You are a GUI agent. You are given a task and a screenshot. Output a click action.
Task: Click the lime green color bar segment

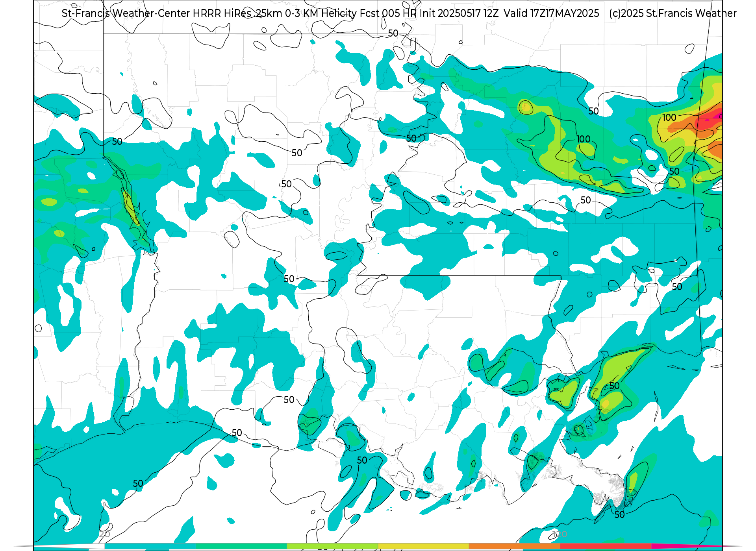(332, 546)
